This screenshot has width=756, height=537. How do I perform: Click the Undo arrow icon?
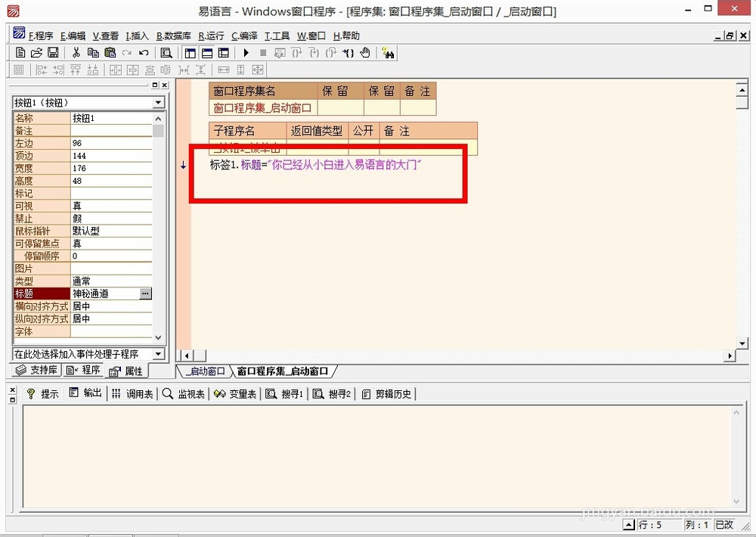pyautogui.click(x=144, y=53)
